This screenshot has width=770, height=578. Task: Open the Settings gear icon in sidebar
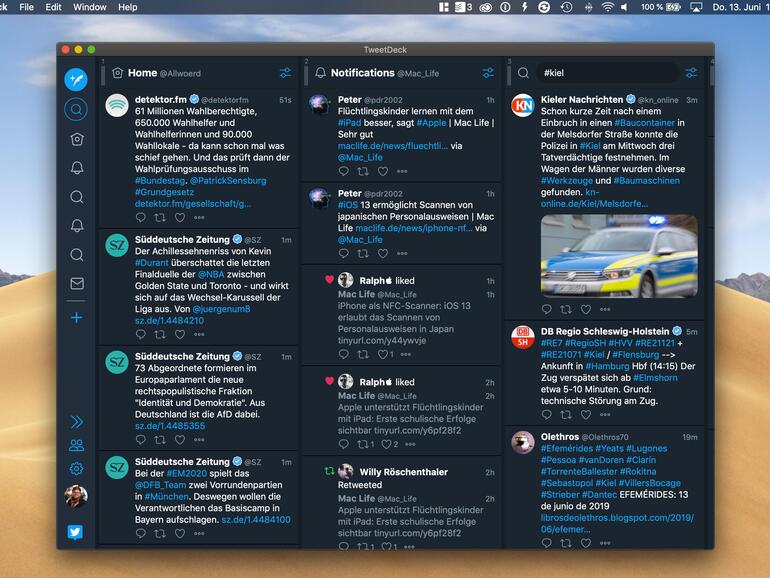[x=76, y=468]
